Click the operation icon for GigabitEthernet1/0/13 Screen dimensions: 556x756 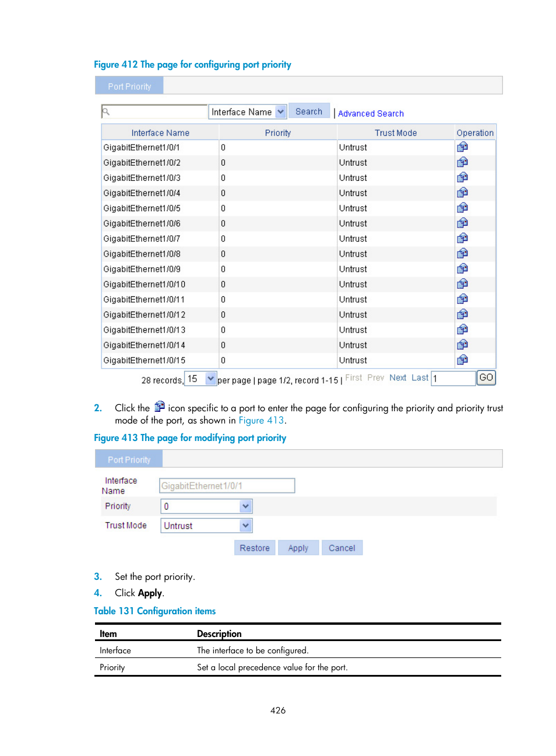463,330
